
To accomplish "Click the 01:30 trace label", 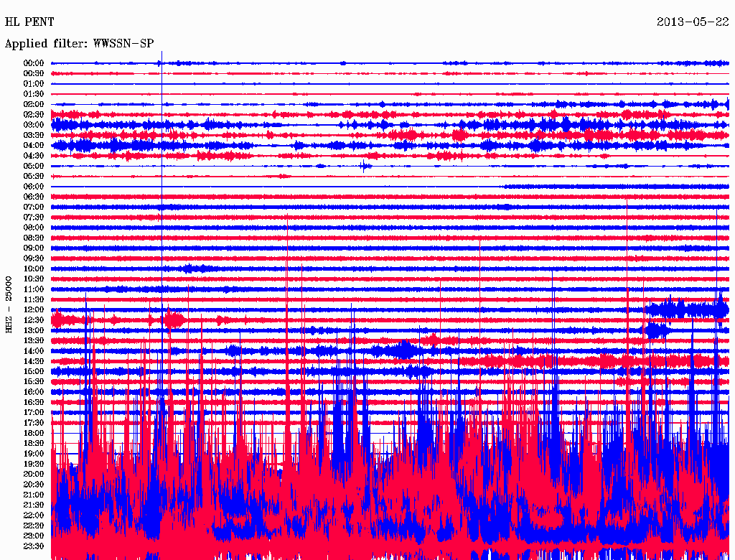I will pos(34,94).
